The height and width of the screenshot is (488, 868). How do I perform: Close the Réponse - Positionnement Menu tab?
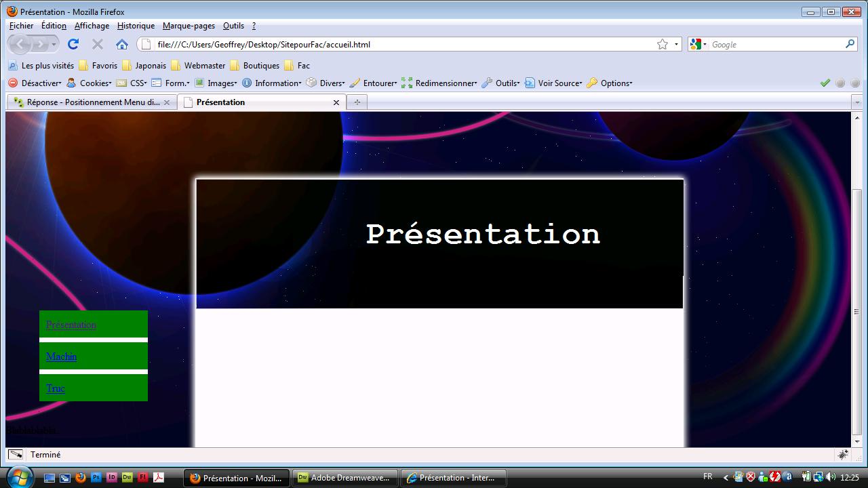click(x=167, y=102)
